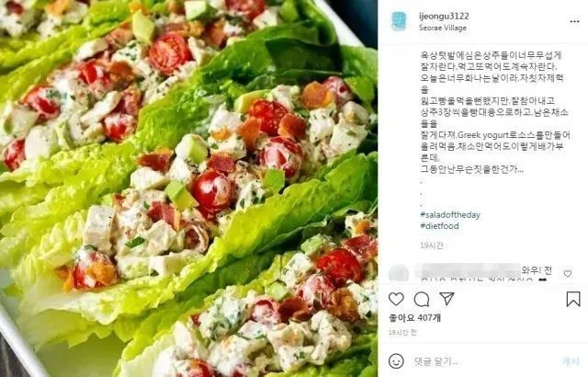
Task: Like the comment with the small heart
Action: pos(568,274)
